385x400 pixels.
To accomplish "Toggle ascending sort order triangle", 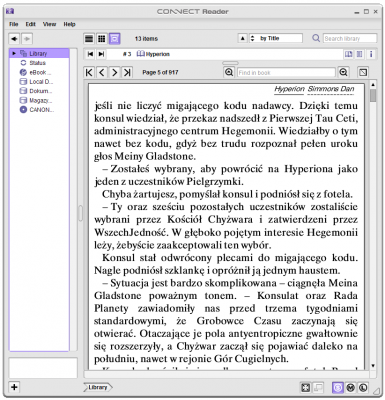I will tap(243, 38).
